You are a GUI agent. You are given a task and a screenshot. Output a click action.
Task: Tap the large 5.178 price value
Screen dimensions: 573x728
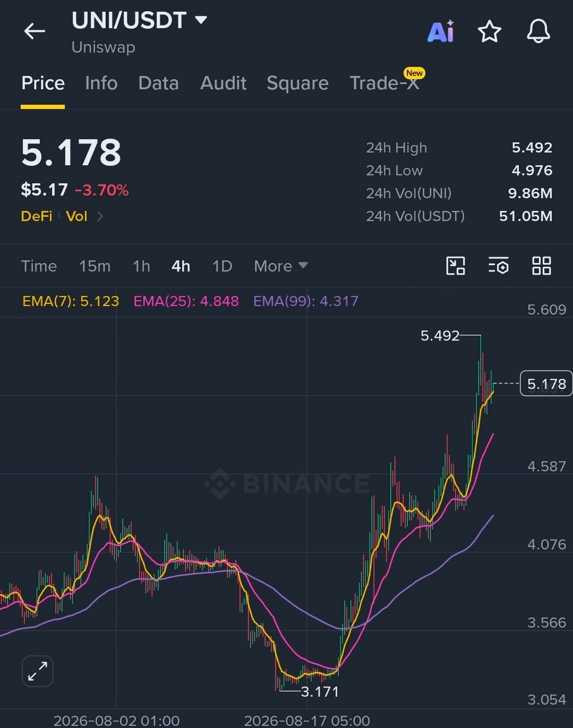click(x=71, y=153)
